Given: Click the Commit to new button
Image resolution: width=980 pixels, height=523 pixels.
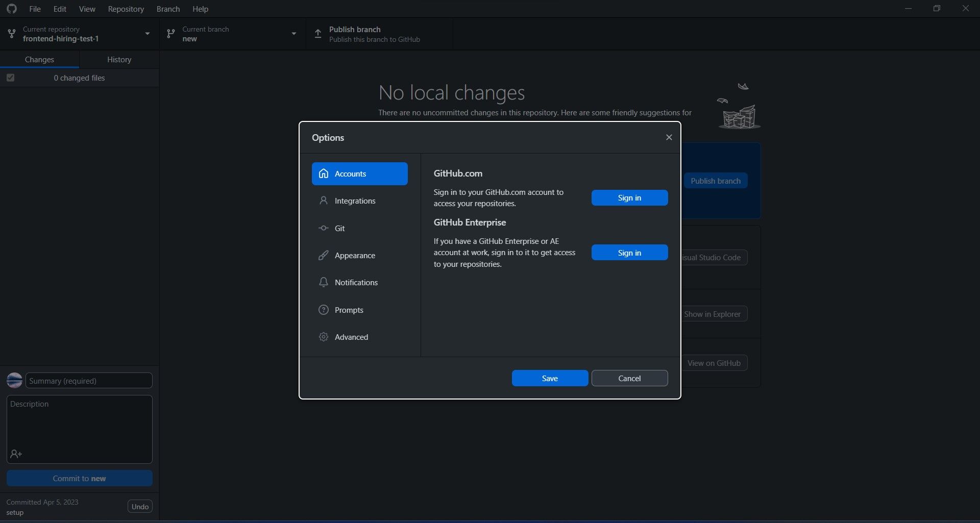Looking at the screenshot, I should (79, 478).
